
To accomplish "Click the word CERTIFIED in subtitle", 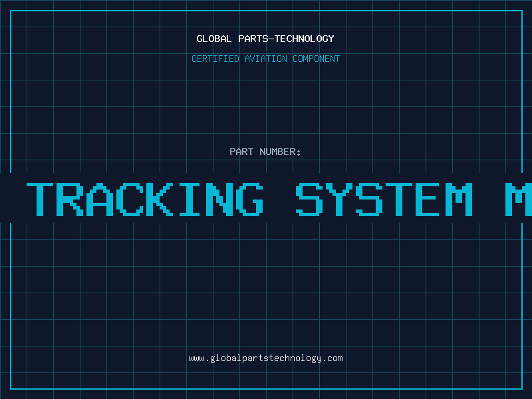I will point(215,59).
